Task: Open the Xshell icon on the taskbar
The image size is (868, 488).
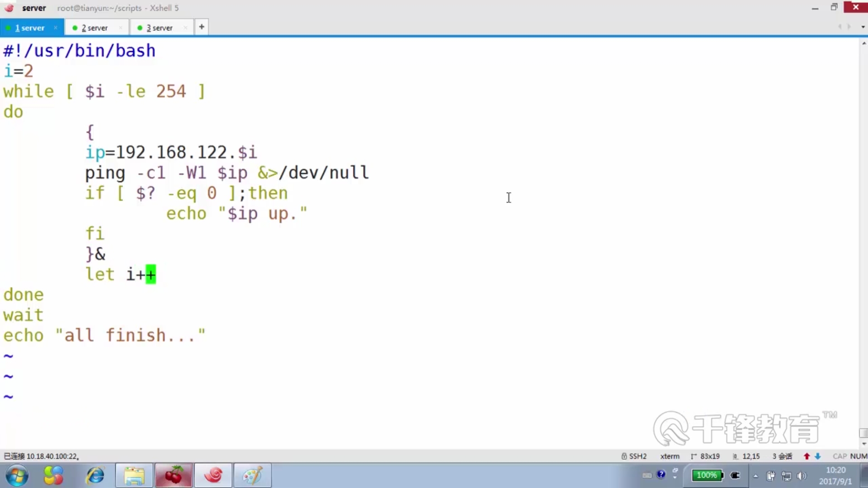Action: [x=213, y=476]
